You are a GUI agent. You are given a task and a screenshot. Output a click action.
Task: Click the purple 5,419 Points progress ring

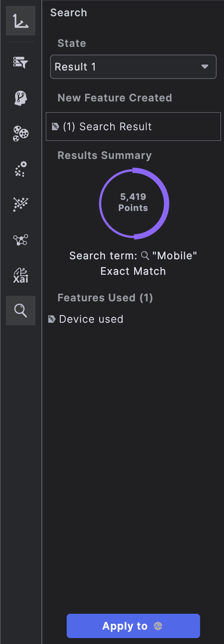[x=133, y=204]
